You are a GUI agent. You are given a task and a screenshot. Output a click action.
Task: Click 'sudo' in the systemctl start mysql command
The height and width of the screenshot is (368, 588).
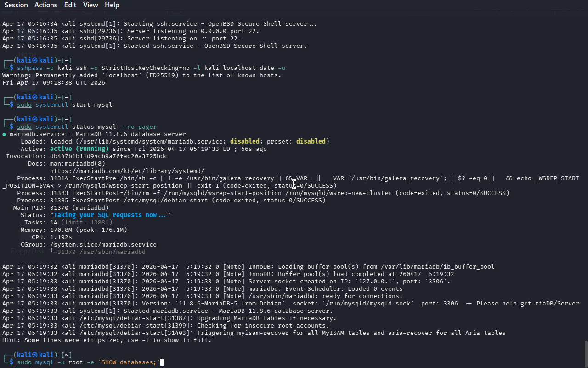(24, 104)
